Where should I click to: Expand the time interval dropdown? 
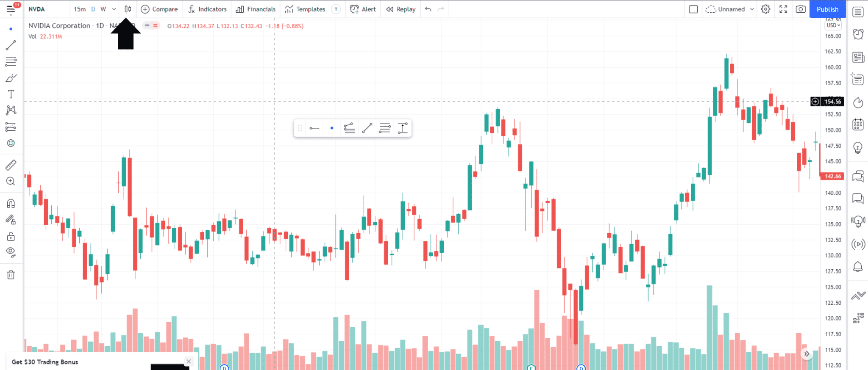pyautogui.click(x=114, y=9)
